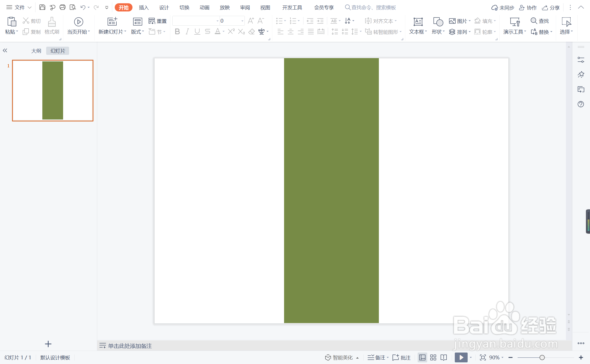Toggle Strikethrough formatting
590x364 pixels.
point(207,32)
